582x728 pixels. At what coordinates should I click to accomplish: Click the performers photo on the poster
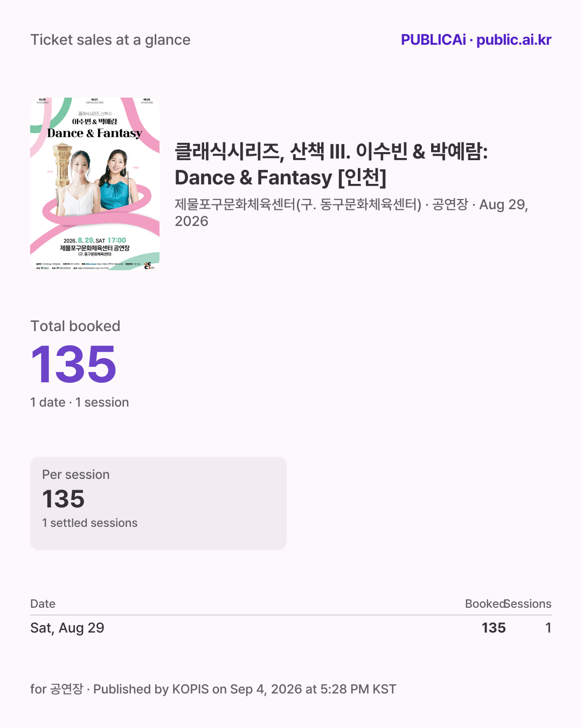96,182
